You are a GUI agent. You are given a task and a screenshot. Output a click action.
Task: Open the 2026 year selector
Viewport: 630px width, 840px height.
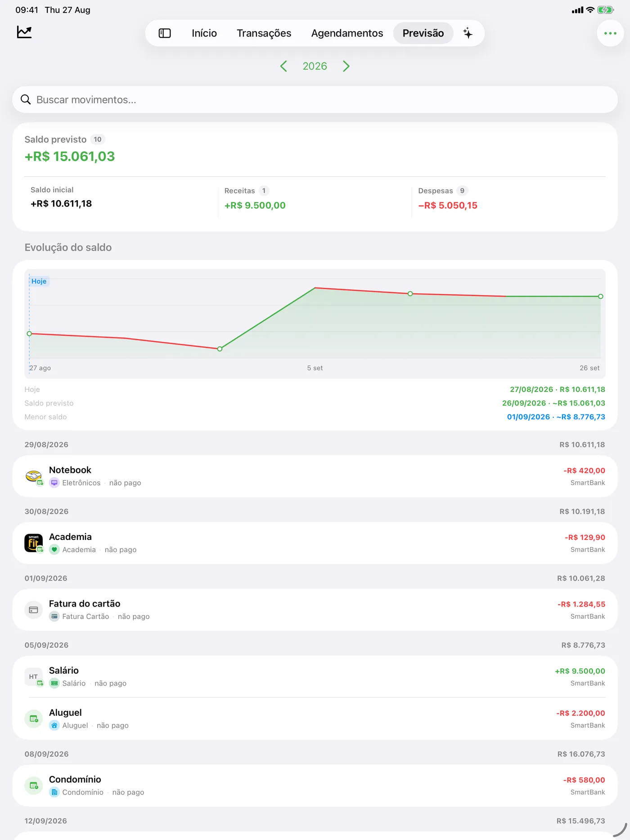[x=315, y=66]
